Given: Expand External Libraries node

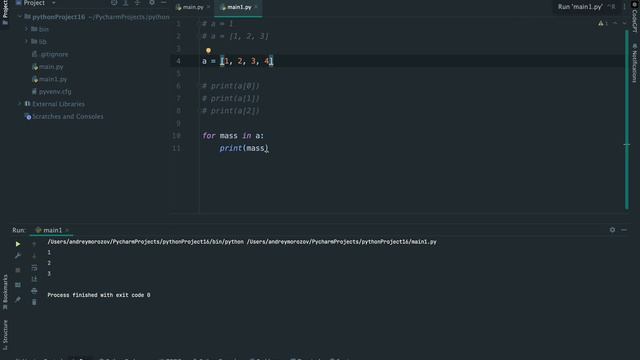Looking at the screenshot, I should click(x=20, y=104).
